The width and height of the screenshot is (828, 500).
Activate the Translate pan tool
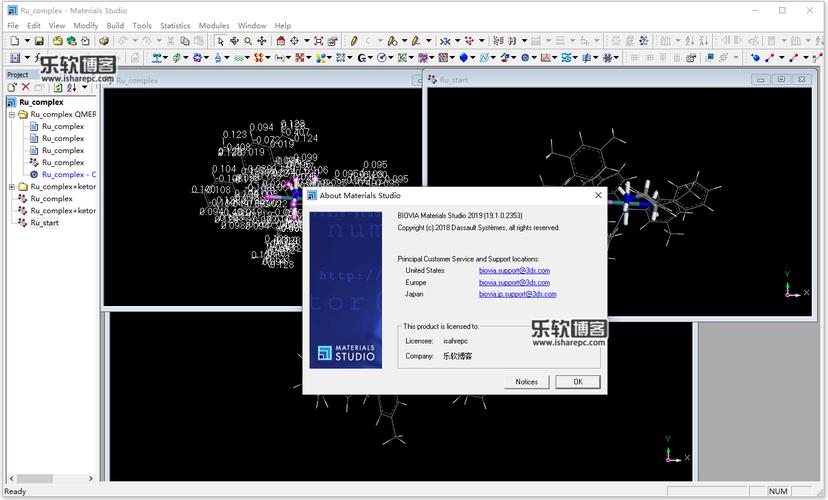point(262,41)
